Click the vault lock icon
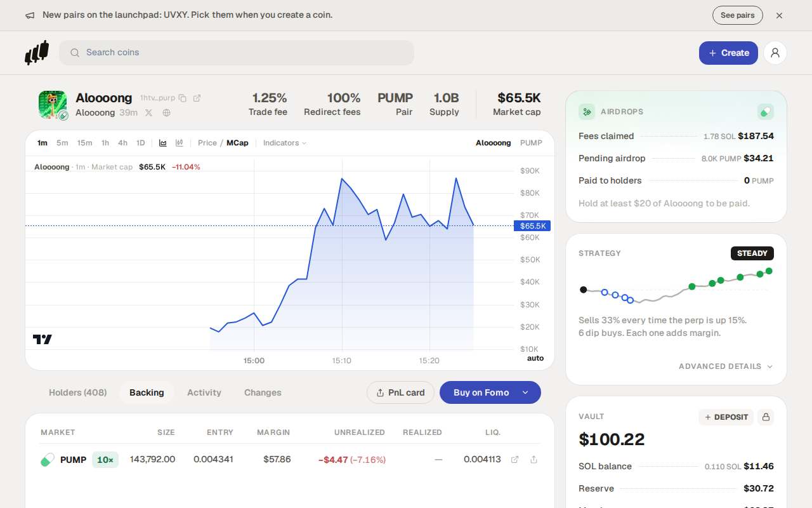Screen dimensions: 812x508 766,417
